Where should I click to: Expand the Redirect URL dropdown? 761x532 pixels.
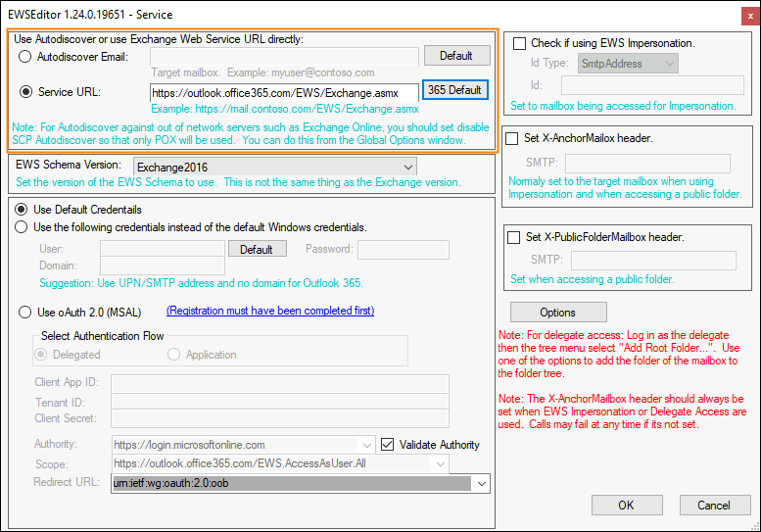coord(482,483)
